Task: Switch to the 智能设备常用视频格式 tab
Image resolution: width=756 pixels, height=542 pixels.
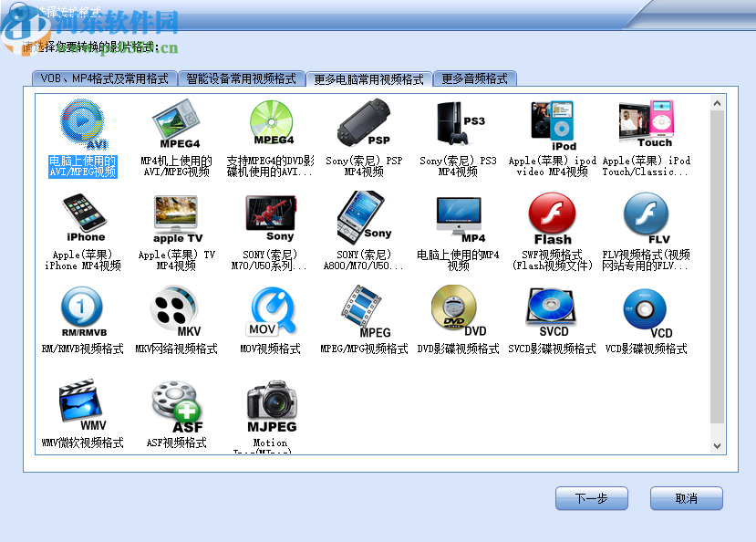Action: [240, 78]
